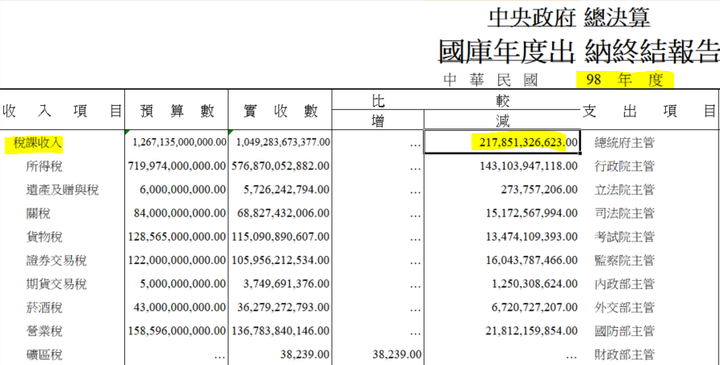Click the 國防部主管 cell
Viewport: 720px width, 365px height.
click(624, 331)
